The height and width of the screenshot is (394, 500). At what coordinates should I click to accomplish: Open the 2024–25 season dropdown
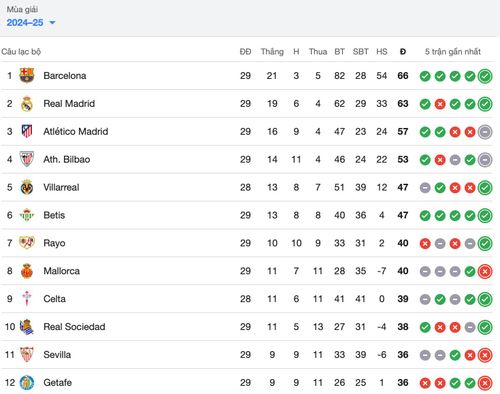tap(31, 23)
